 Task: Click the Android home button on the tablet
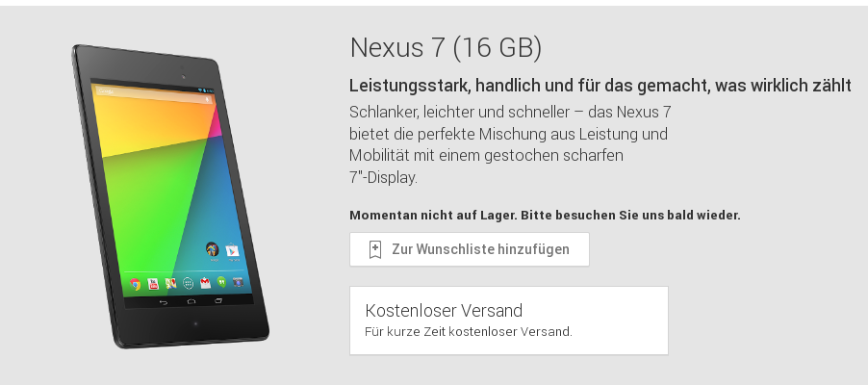pos(191,301)
